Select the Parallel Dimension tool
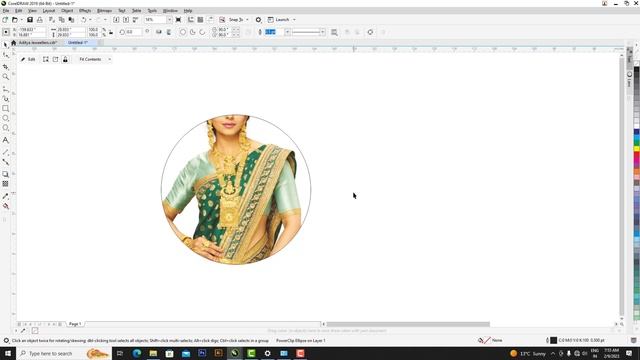 pos(6,152)
